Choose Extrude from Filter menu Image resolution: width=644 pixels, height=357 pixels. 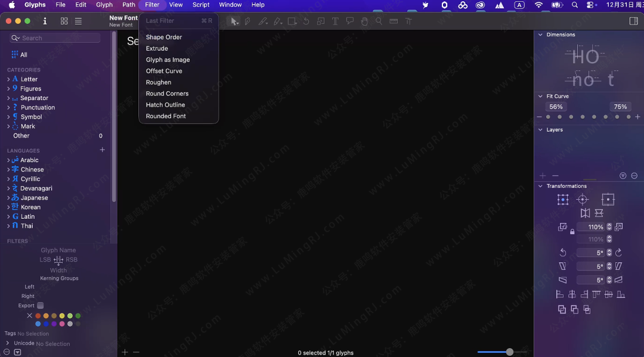(x=179, y=48)
